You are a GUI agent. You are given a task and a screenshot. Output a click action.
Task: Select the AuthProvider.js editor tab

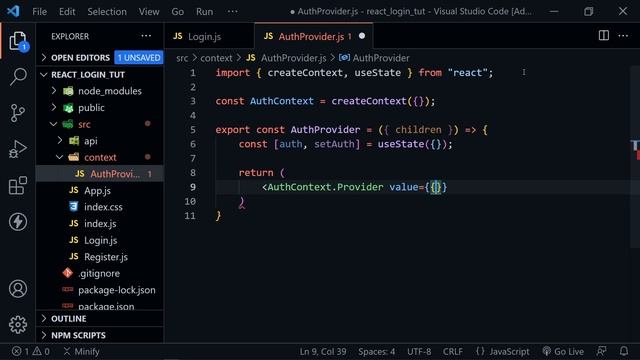pyautogui.click(x=313, y=36)
